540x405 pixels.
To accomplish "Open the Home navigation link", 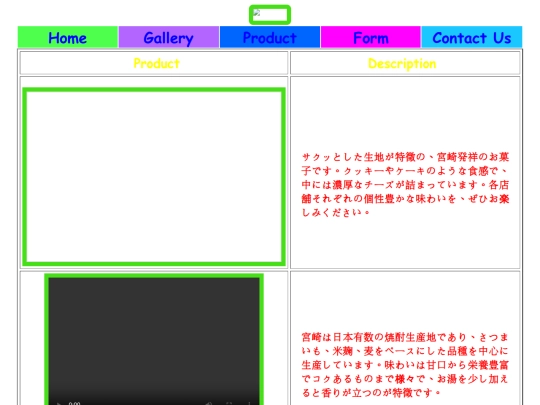I will click(x=68, y=37).
